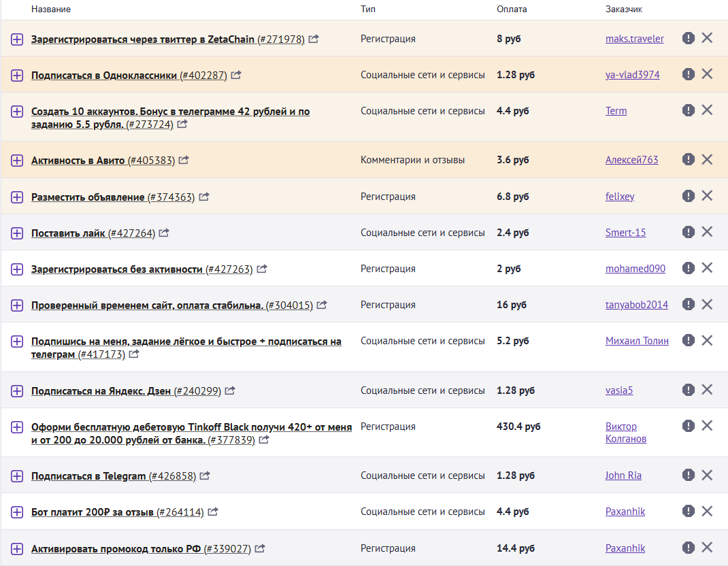The image size is (728, 566).
Task: Hide the felixey task with X
Action: [707, 195]
